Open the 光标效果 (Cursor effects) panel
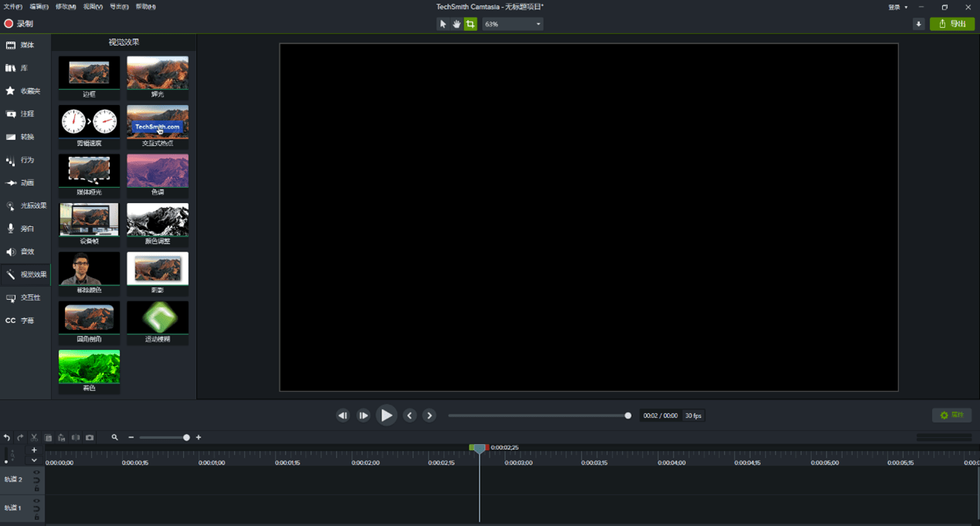 click(x=25, y=205)
